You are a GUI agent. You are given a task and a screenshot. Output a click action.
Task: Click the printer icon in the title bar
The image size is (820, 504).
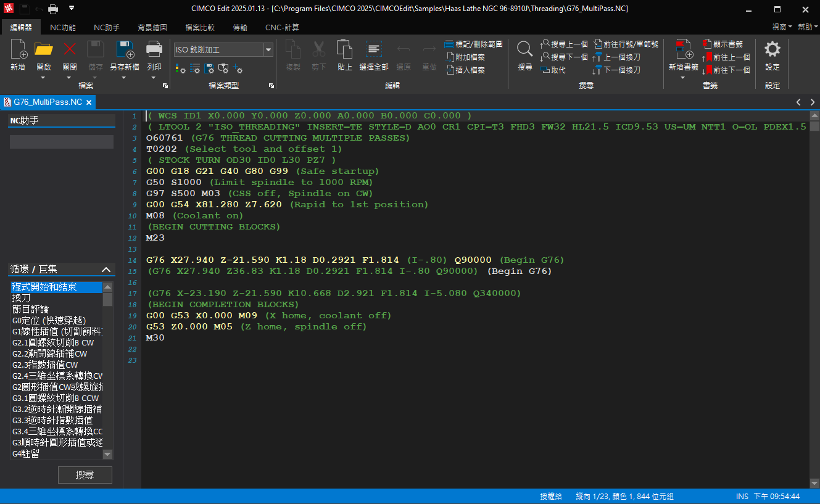tap(53, 9)
